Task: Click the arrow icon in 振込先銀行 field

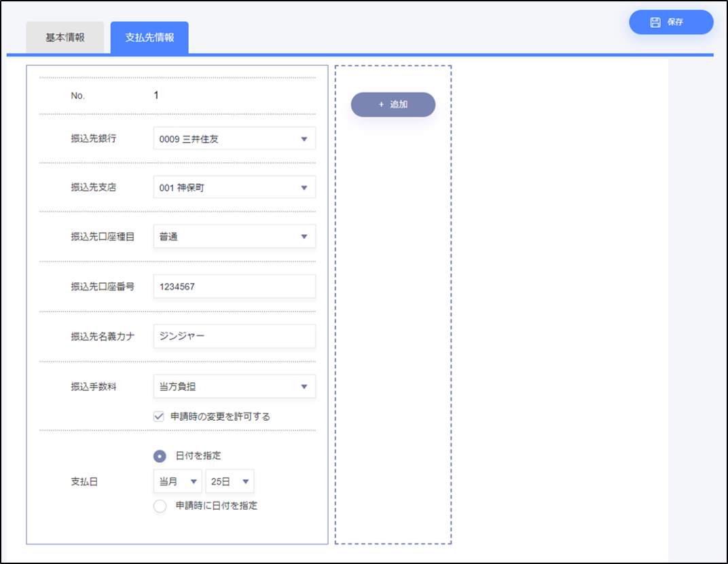Action: 304,139
